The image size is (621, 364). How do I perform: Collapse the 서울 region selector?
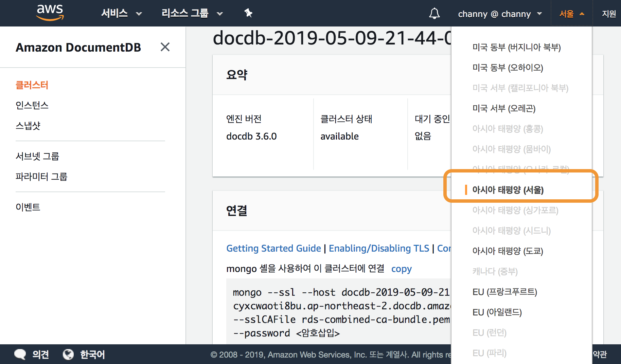click(x=572, y=14)
